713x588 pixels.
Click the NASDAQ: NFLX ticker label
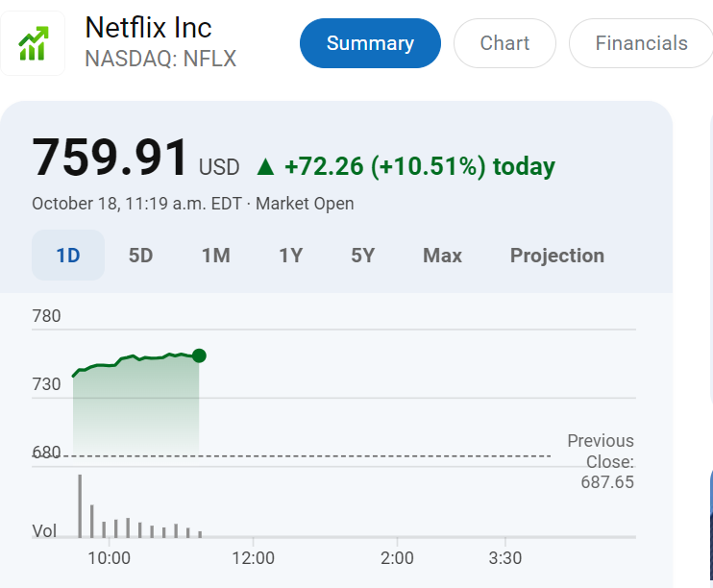[160, 59]
